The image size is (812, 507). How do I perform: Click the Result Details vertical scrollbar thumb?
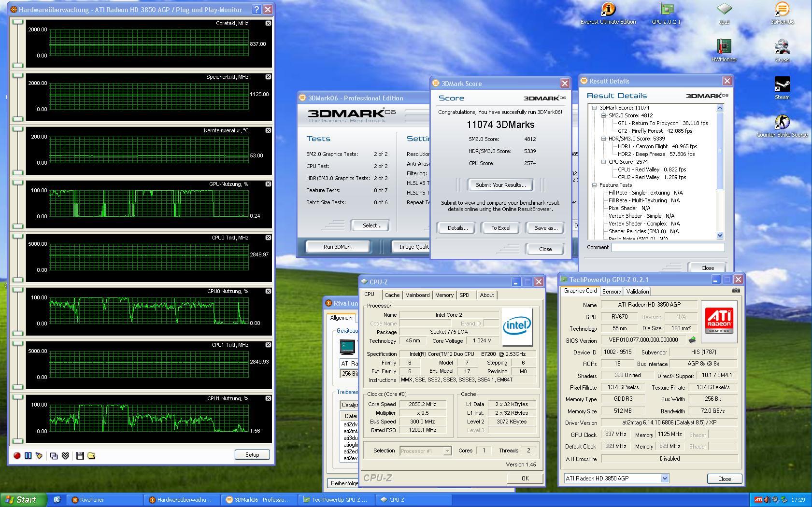tap(720, 151)
